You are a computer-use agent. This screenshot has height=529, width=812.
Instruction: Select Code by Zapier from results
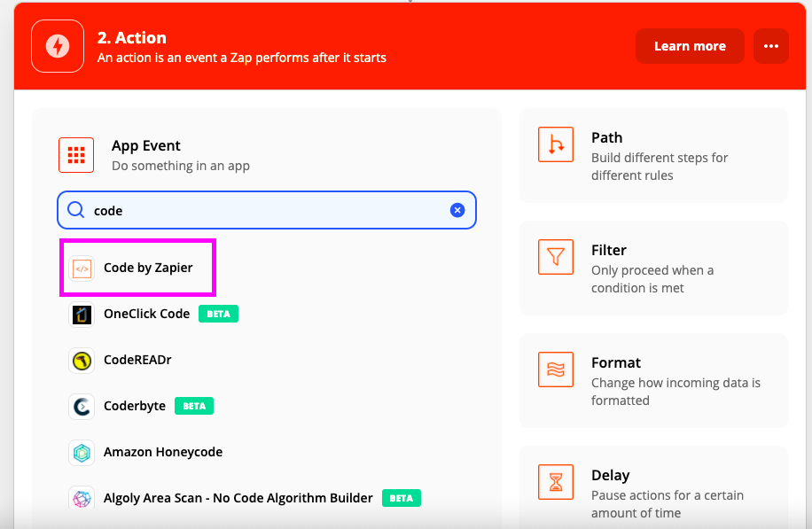[x=148, y=268]
